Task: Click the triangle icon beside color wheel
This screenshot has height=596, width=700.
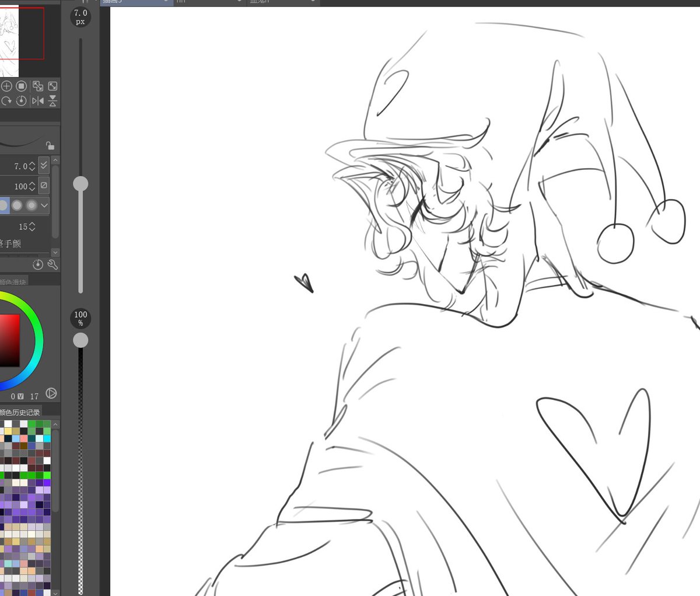Action: click(x=51, y=393)
